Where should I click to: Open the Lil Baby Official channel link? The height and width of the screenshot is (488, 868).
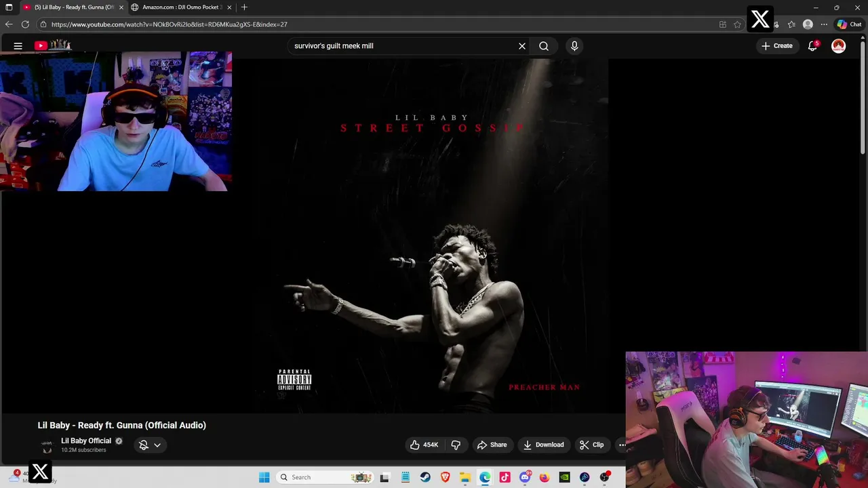pyautogui.click(x=86, y=441)
